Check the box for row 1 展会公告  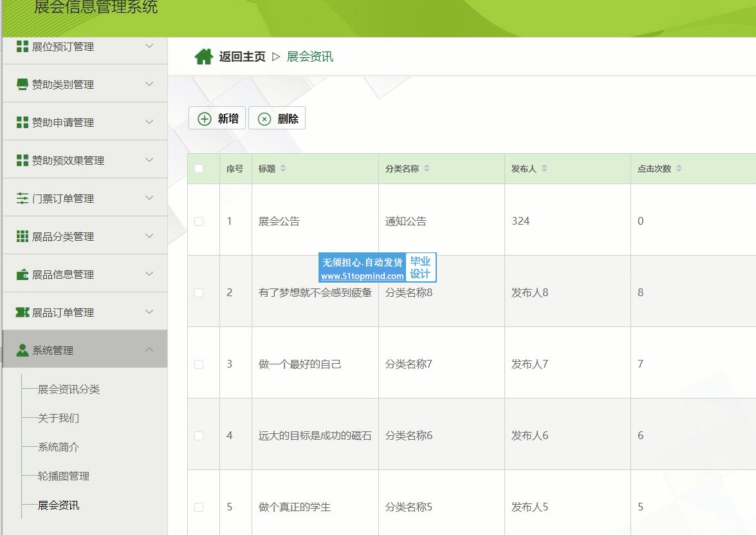199,221
